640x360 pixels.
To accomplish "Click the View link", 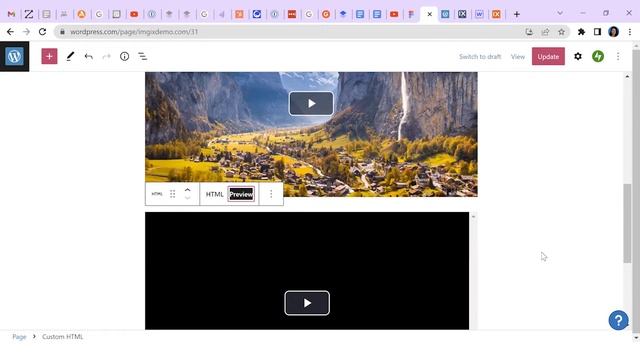I will 518,56.
